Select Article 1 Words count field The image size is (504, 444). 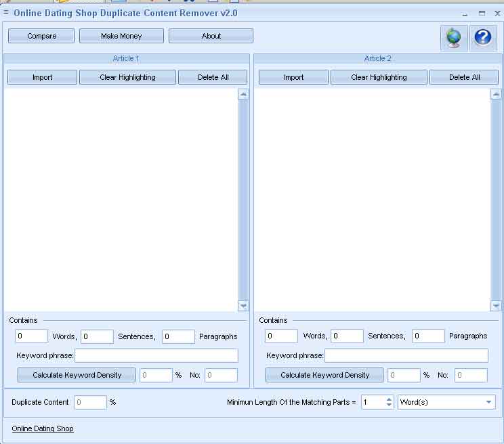tap(31, 336)
